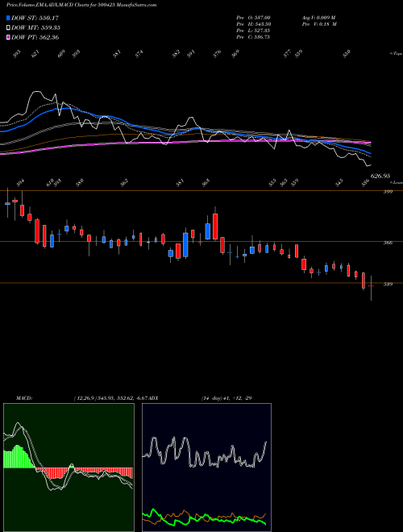Viewport: 403px width, 532px height.
Task: Click the white DOW MT legend swatch
Action: (x=8, y=27)
